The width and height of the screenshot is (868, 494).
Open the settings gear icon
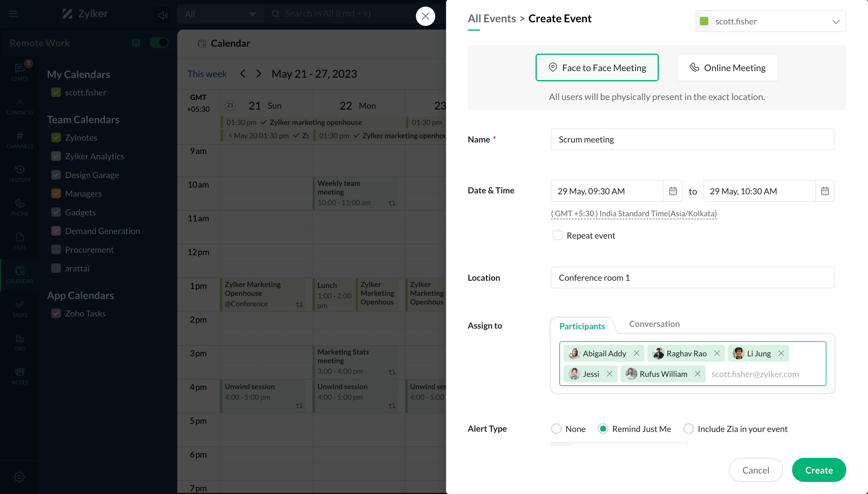click(x=19, y=477)
